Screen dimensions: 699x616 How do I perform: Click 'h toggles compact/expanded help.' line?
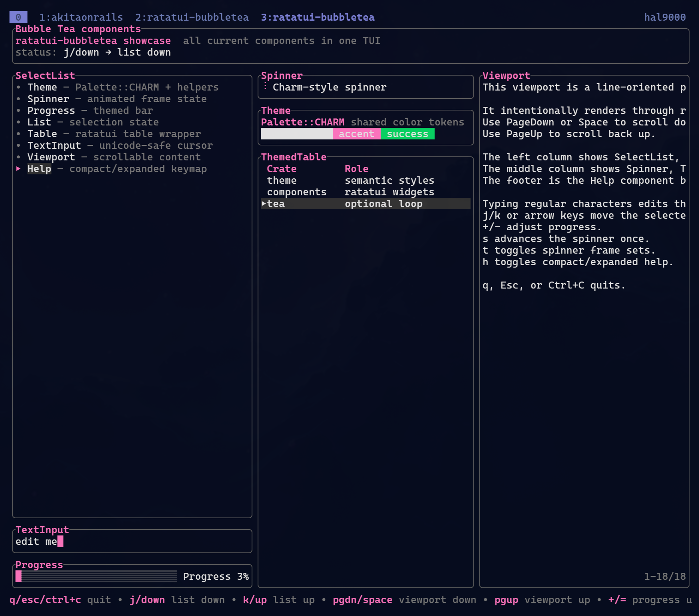click(x=578, y=262)
